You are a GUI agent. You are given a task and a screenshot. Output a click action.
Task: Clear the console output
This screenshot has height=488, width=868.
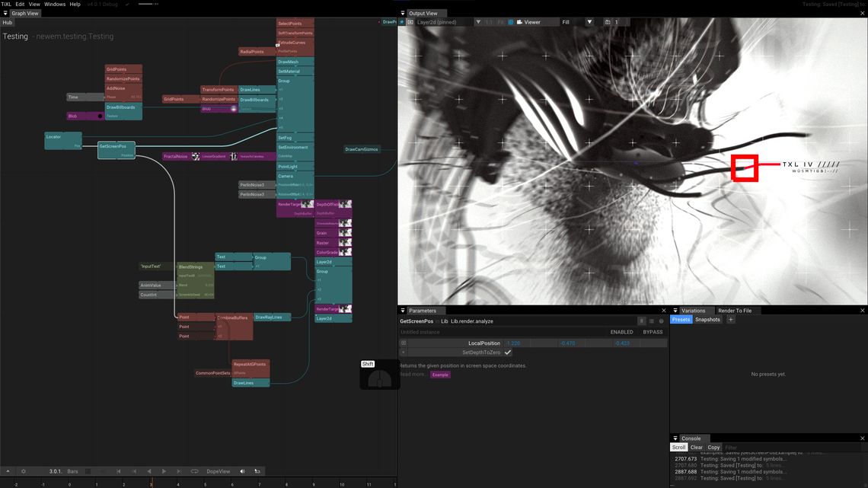coord(696,447)
